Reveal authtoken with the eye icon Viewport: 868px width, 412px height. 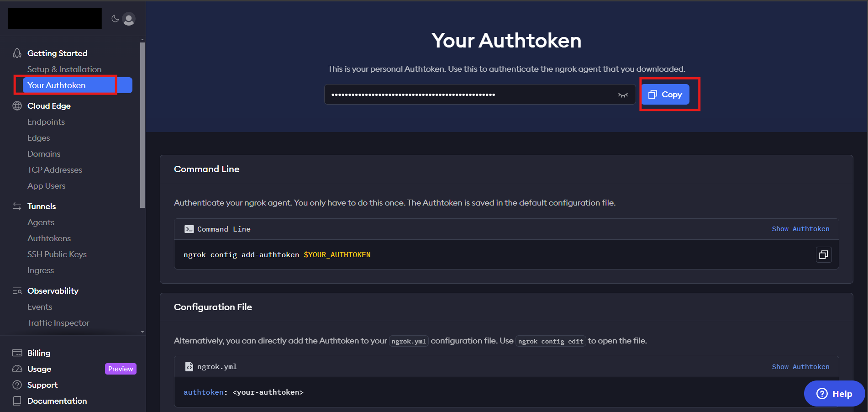click(x=623, y=95)
